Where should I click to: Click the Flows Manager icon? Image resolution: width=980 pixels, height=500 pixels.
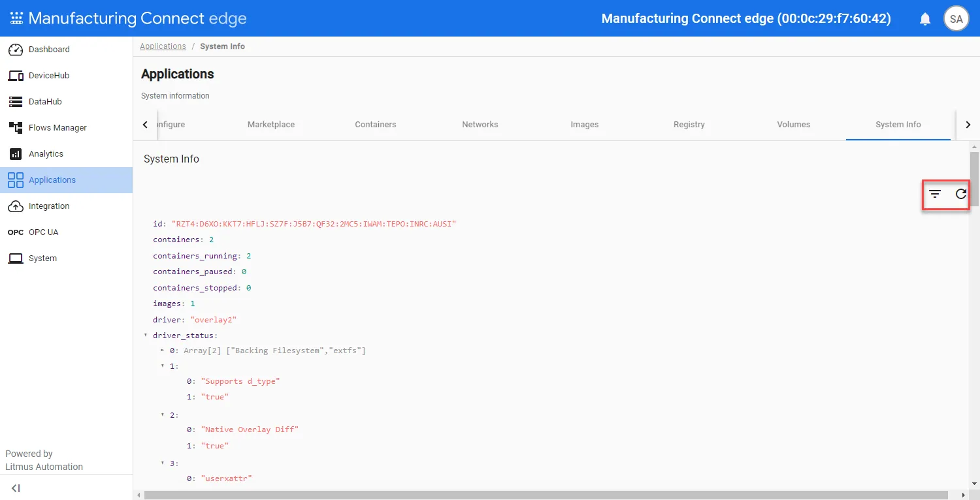pos(16,128)
